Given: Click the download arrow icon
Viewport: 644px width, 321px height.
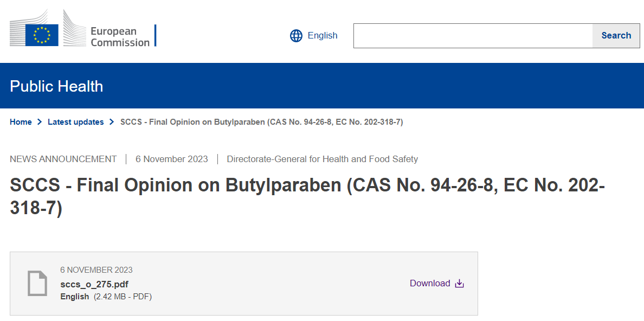Looking at the screenshot, I should pos(459,284).
